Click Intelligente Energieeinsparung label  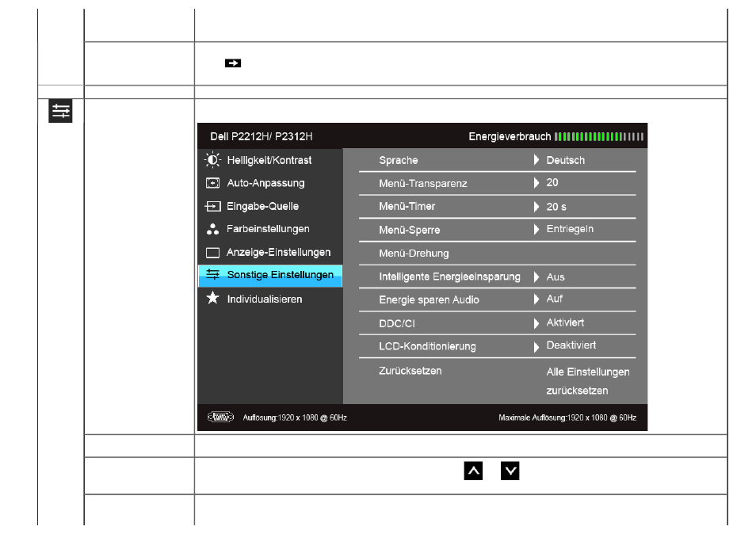[x=449, y=277]
